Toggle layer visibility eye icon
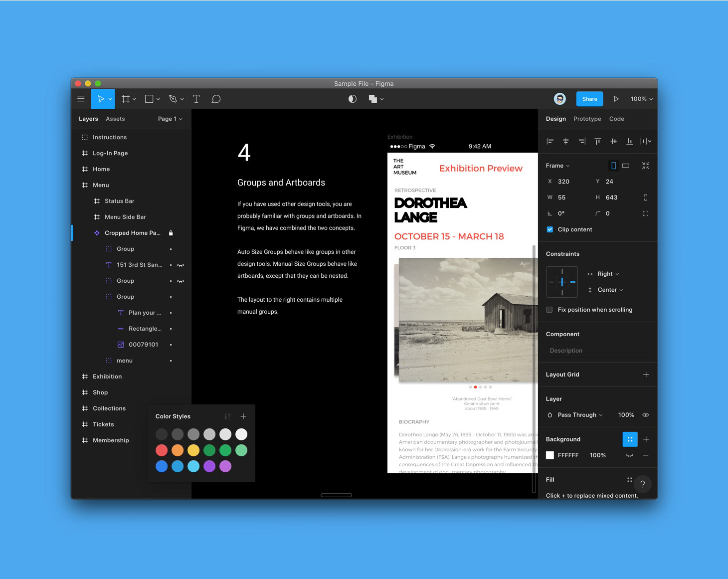 coord(646,415)
